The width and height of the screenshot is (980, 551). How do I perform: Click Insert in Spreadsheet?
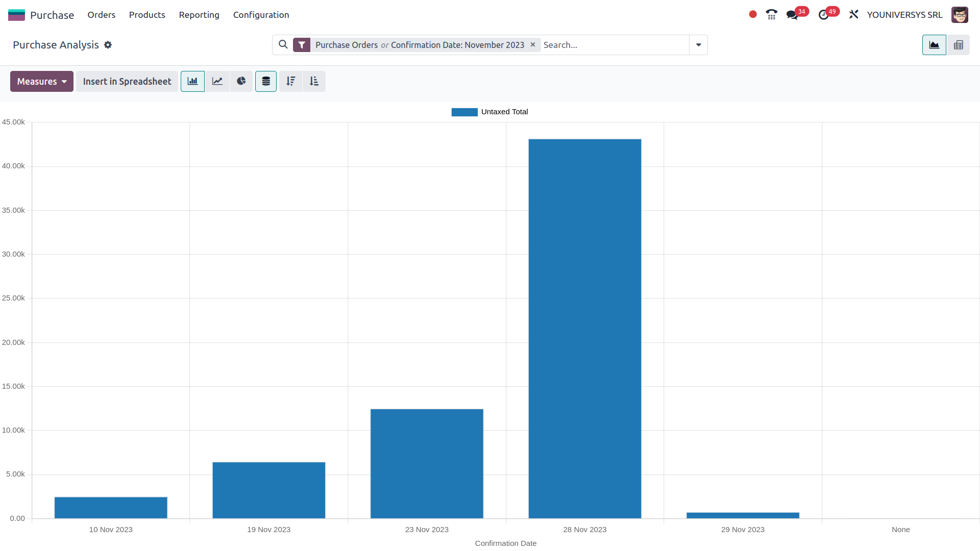127,81
